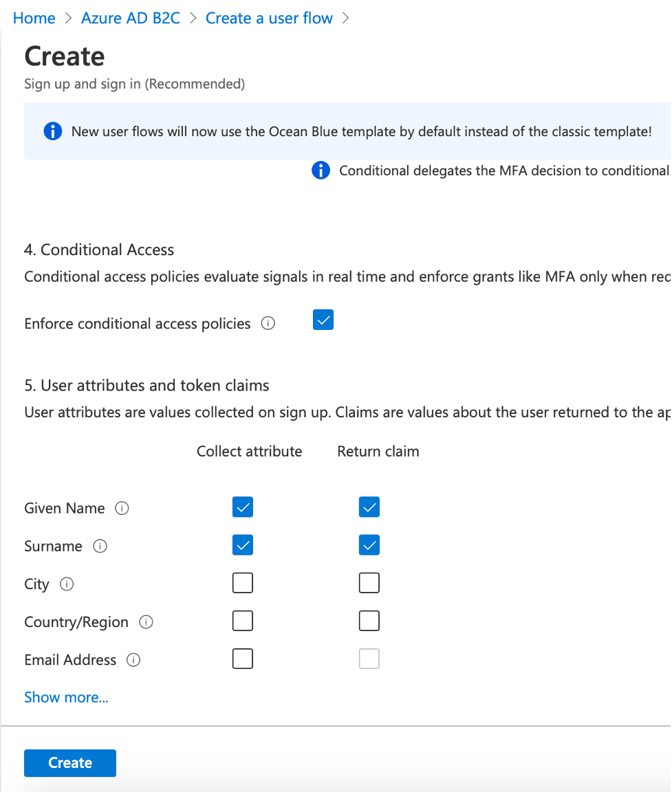The width and height of the screenshot is (672, 792).
Task: Check City return claim checkbox
Action: coord(369,583)
